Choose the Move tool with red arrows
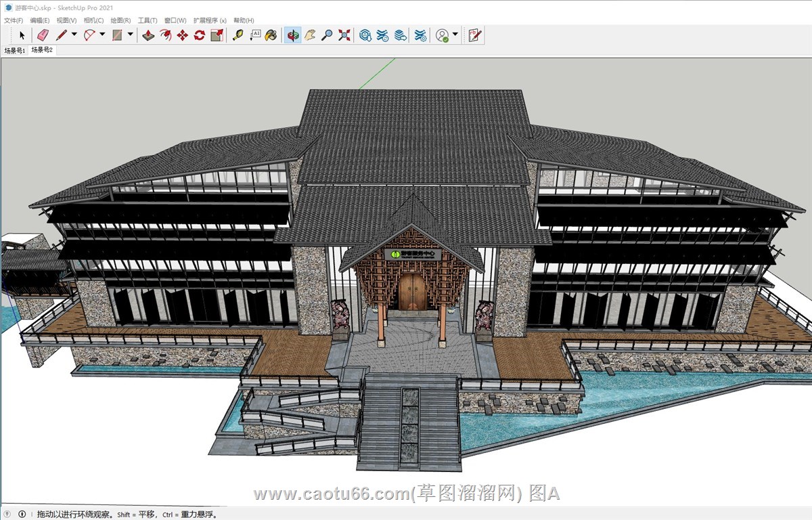This screenshot has height=520, width=812. pyautogui.click(x=182, y=35)
